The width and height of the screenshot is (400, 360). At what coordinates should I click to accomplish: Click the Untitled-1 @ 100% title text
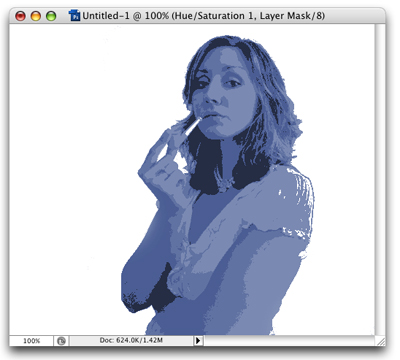click(126, 16)
